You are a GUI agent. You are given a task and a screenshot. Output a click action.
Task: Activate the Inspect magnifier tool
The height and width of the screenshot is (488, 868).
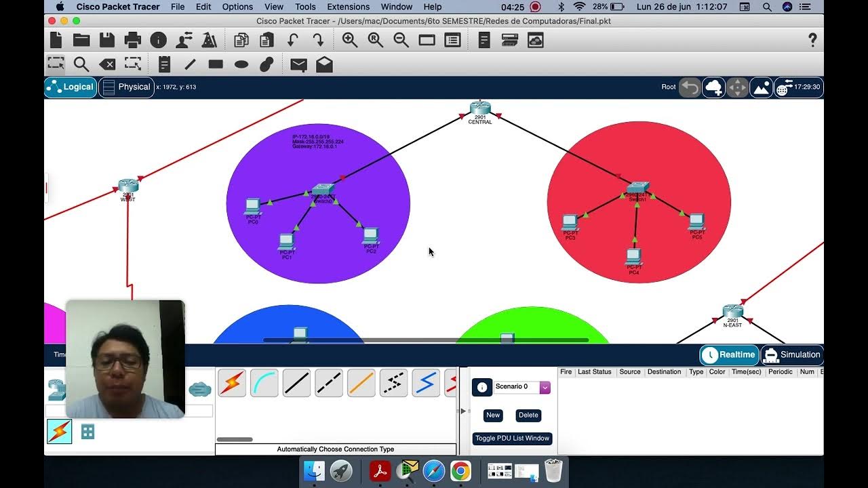[x=81, y=64]
